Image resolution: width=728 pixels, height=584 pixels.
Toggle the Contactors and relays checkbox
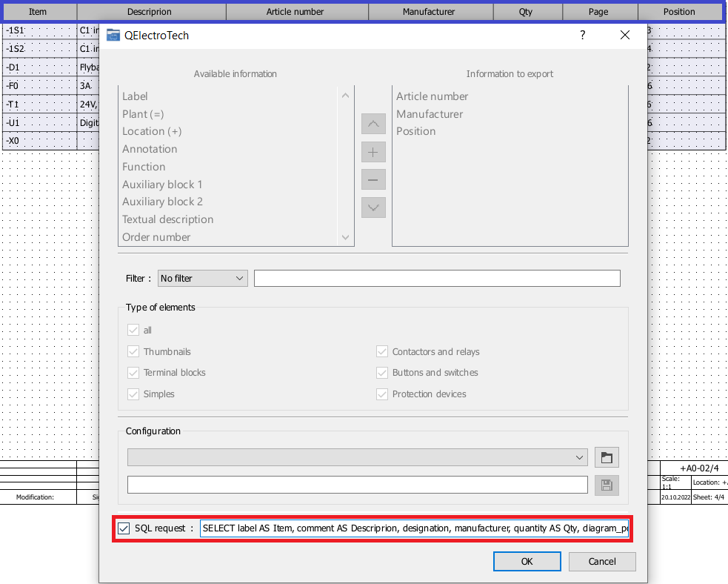(382, 352)
